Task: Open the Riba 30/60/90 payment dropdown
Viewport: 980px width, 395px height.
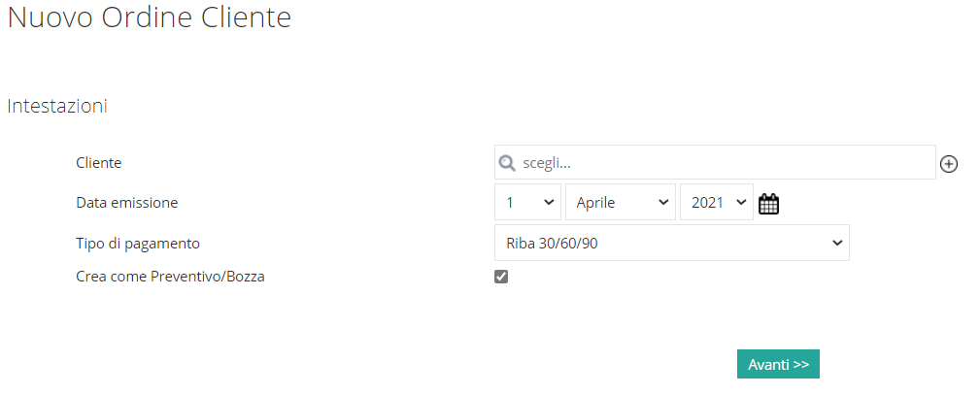Action: click(672, 243)
